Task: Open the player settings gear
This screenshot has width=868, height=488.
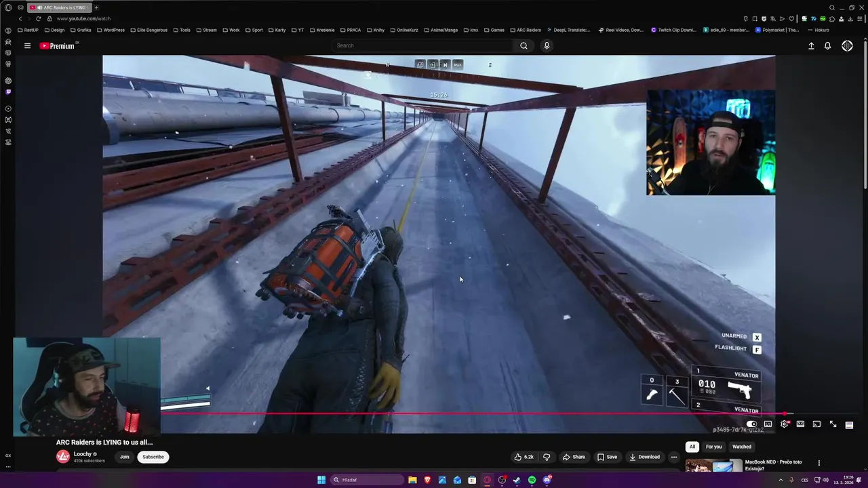Action: click(785, 424)
